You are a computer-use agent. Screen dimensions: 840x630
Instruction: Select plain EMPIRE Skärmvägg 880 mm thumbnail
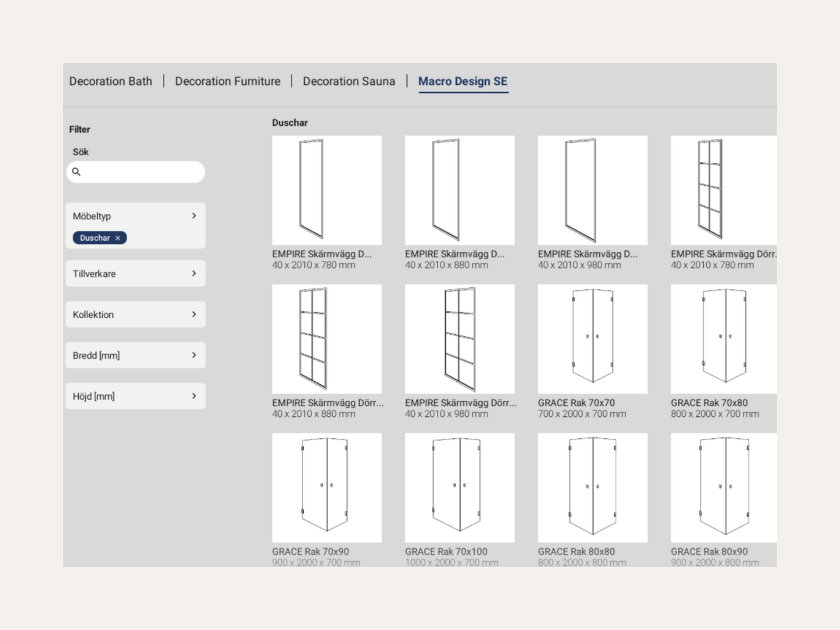(x=459, y=190)
